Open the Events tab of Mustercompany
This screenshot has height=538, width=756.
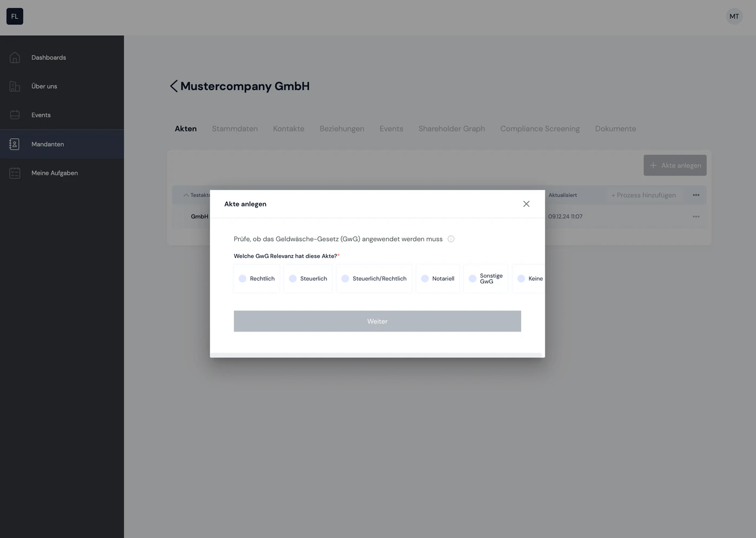(x=391, y=129)
